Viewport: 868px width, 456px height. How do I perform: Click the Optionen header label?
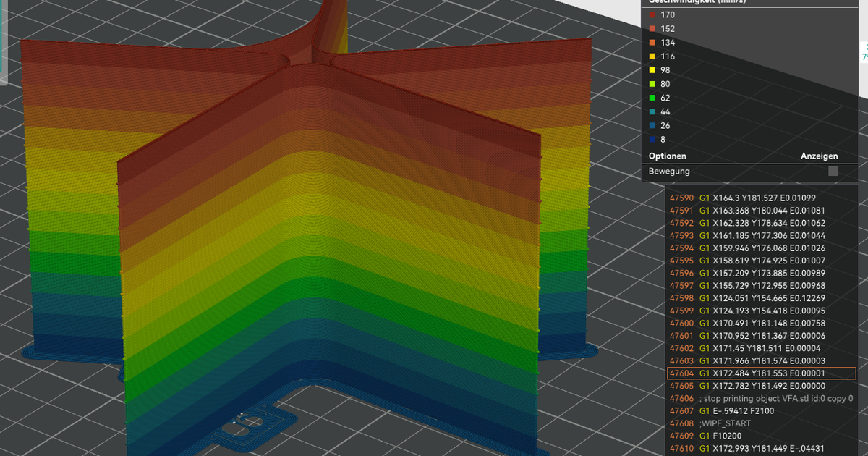667,156
